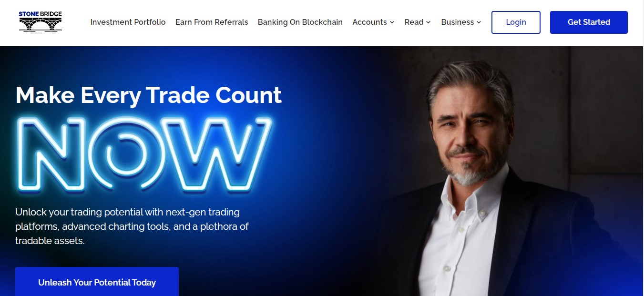Image resolution: width=644 pixels, height=296 pixels.
Task: Click the Stone Bridge logo
Action: [x=41, y=22]
